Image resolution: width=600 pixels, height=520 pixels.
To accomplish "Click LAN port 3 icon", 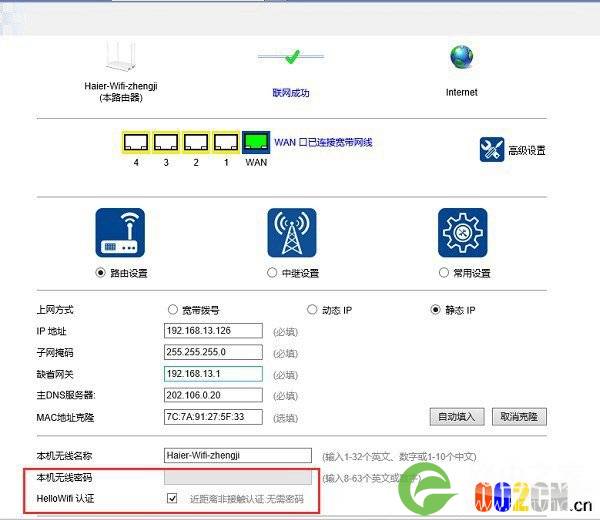I will pyautogui.click(x=166, y=142).
